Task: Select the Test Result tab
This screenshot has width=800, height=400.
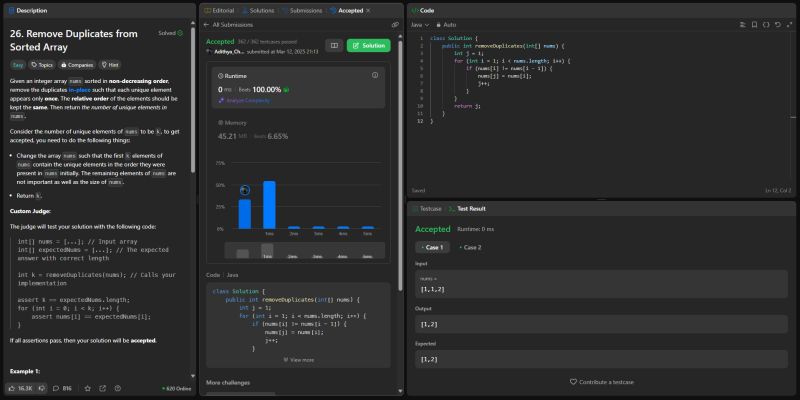Action: click(467, 209)
